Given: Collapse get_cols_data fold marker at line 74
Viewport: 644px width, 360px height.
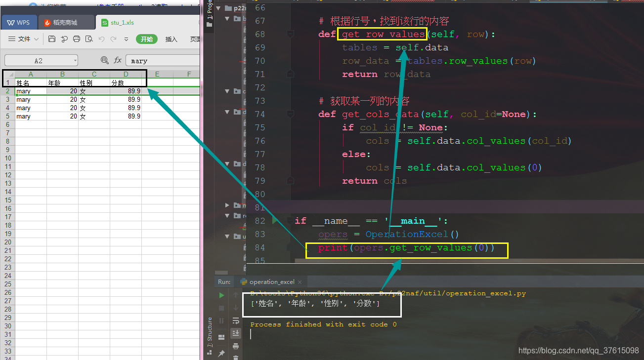Looking at the screenshot, I should pyautogui.click(x=291, y=114).
